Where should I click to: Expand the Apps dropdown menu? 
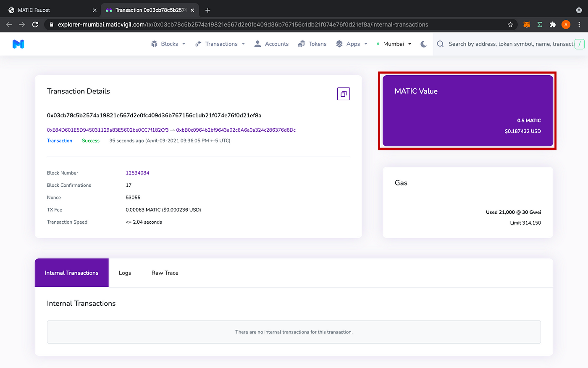click(x=352, y=44)
